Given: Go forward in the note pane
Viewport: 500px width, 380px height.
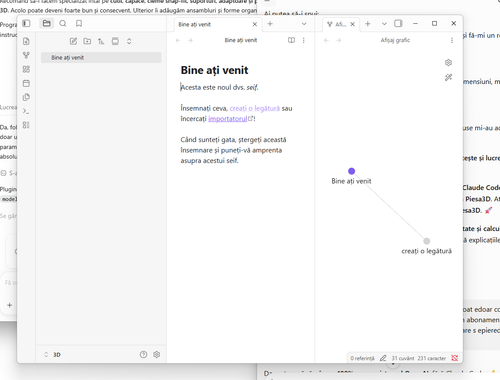Looking at the screenshot, I should point(190,40).
